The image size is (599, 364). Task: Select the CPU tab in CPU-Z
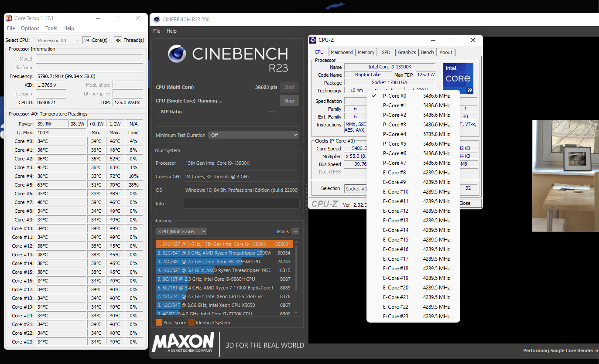pyautogui.click(x=319, y=52)
